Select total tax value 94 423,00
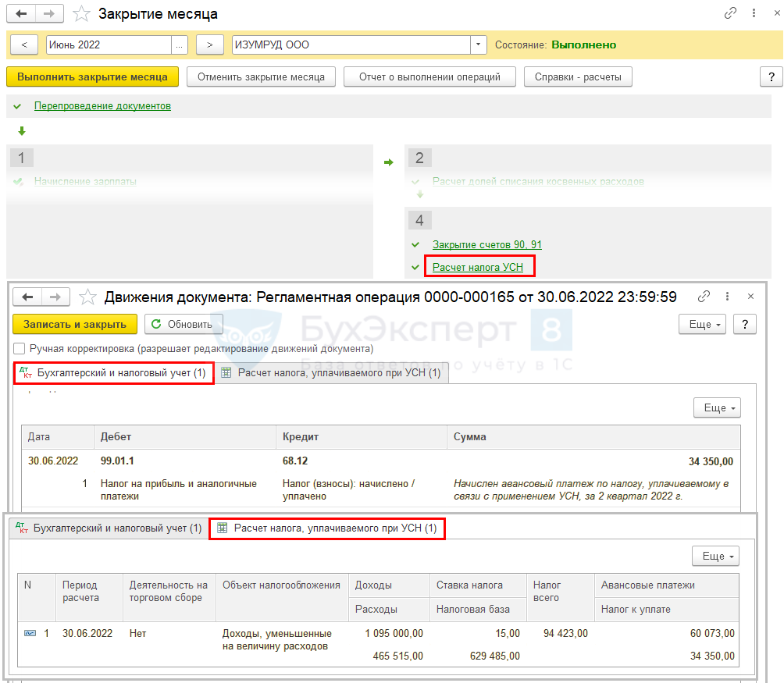This screenshot has height=683, width=784. (x=565, y=634)
